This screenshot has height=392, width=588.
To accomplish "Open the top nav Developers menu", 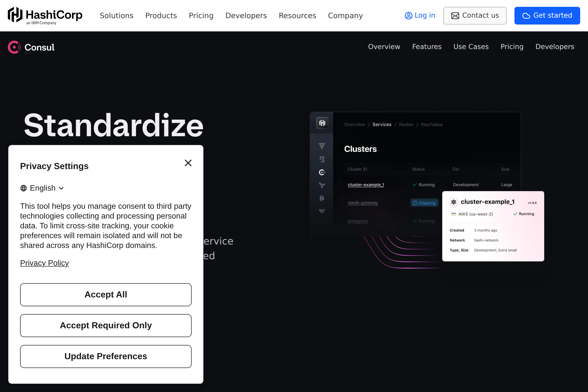I will click(x=246, y=15).
